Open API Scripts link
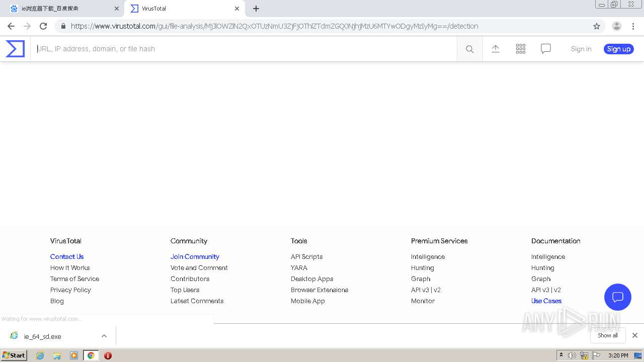This screenshot has height=362, width=644. [306, 256]
